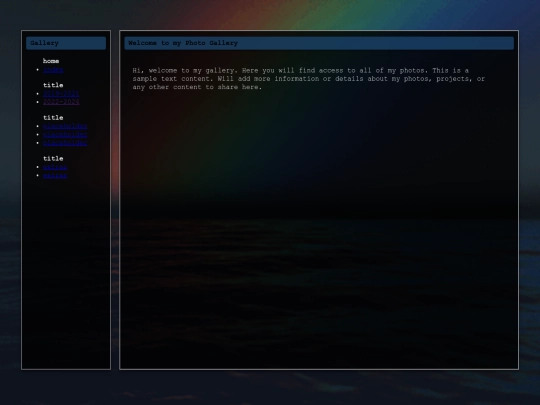Open the 2019-2021 gallery link
This screenshot has width=540, height=405.
(61, 94)
